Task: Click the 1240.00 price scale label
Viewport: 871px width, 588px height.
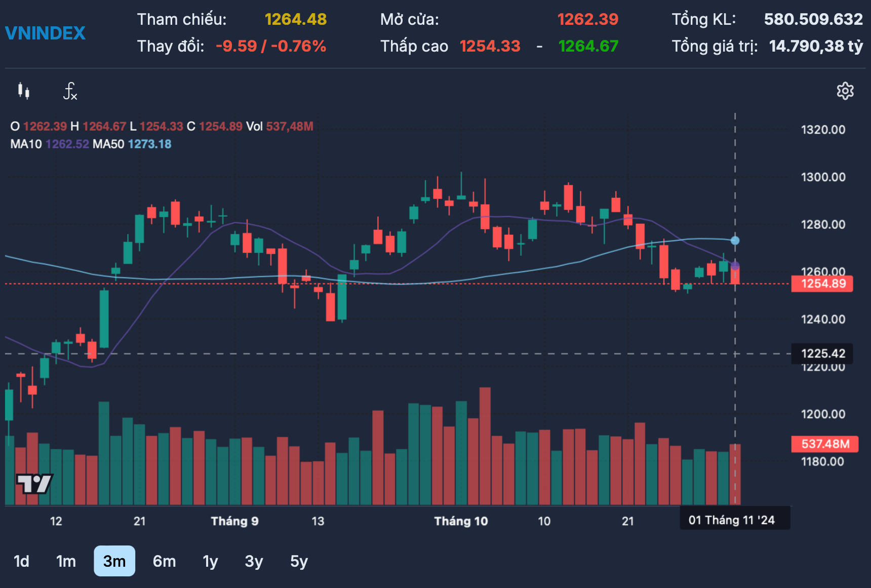Action: coord(823,319)
